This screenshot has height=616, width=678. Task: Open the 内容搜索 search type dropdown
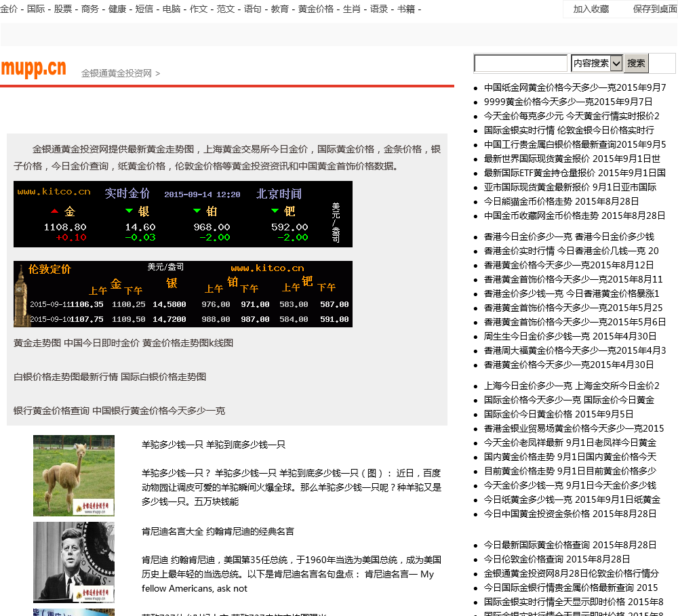(x=597, y=63)
